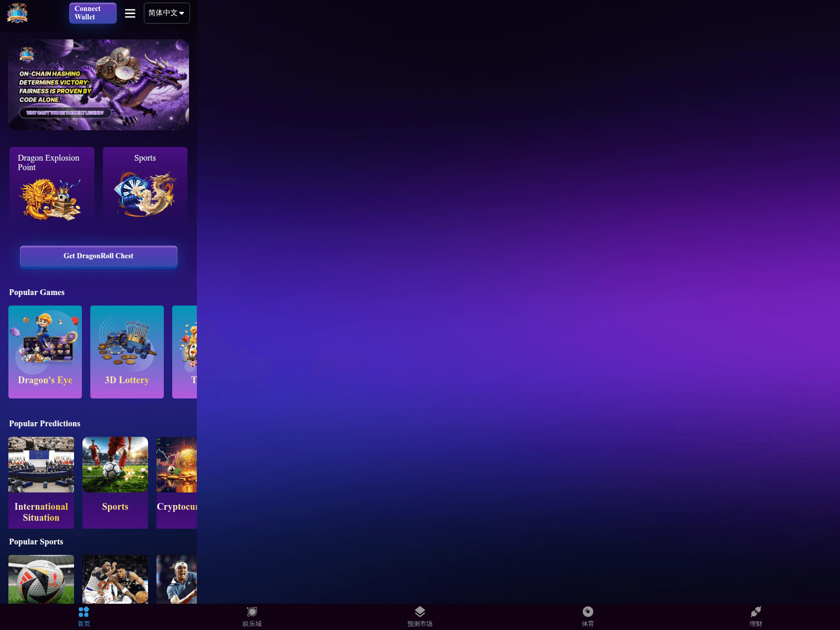Open the tennis player card under Popular Sports
840x630 pixels.
pyautogui.click(x=176, y=579)
